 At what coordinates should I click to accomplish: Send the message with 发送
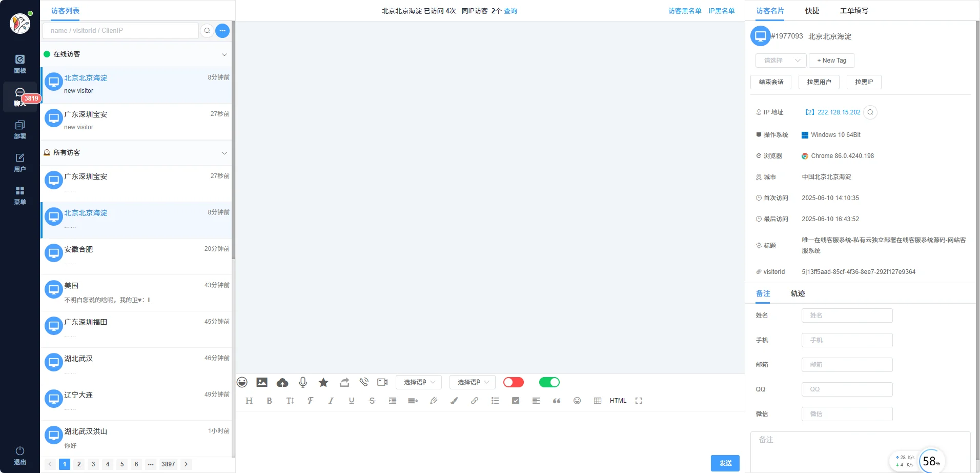tap(725, 463)
